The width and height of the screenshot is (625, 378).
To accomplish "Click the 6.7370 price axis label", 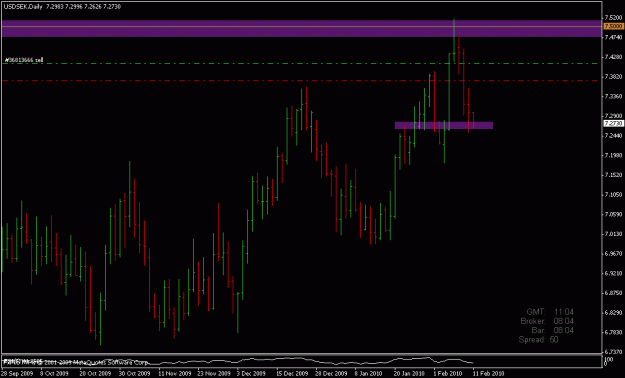I will (x=613, y=352).
